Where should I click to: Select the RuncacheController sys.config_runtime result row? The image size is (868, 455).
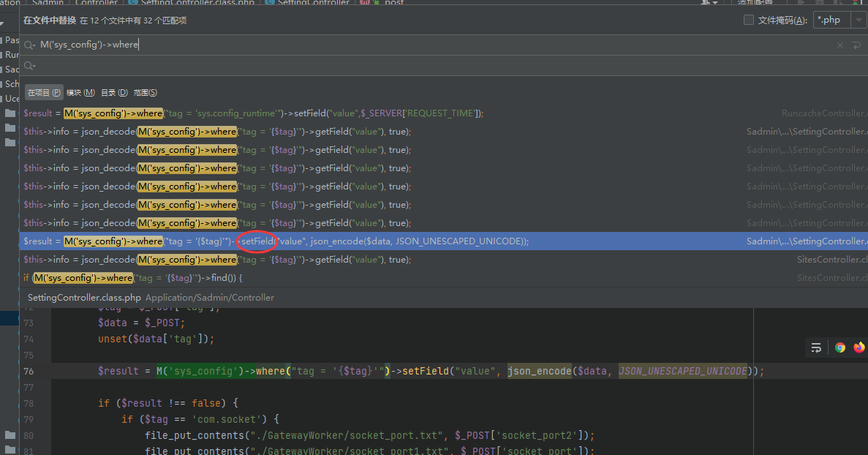click(x=443, y=113)
